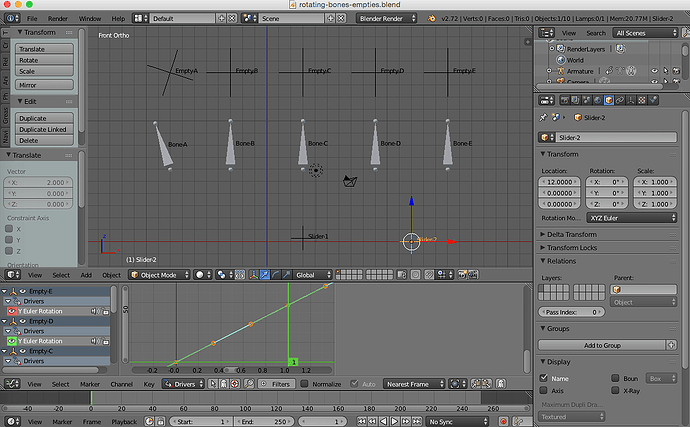This screenshot has height=427, width=690.
Task: Open the XYZ Euler rotation mode dropdown
Action: coord(631,217)
